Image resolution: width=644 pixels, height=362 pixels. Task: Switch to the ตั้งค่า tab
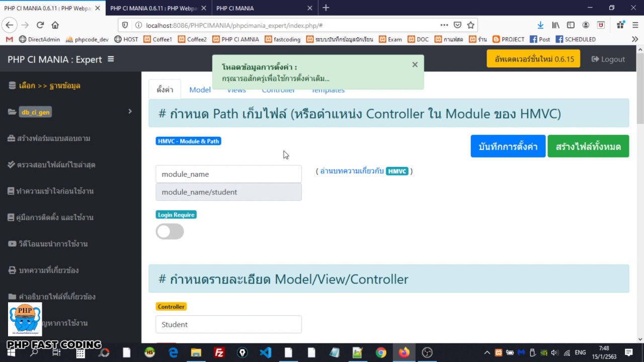[165, 89]
